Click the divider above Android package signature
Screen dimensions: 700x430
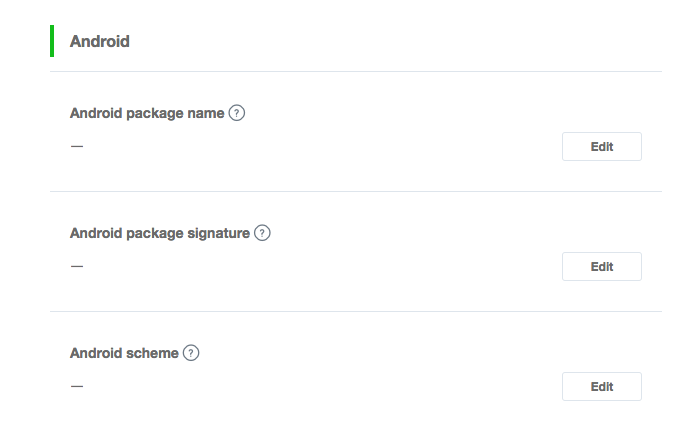pos(356,192)
